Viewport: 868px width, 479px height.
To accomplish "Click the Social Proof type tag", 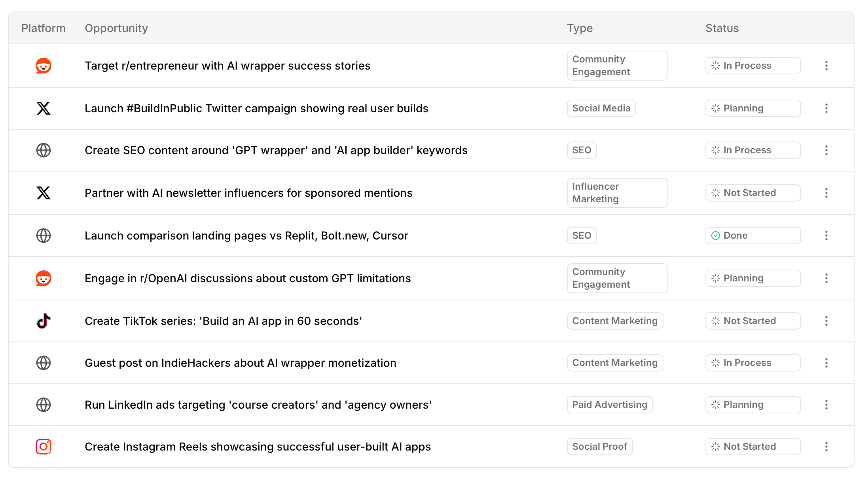I will pyautogui.click(x=600, y=447).
